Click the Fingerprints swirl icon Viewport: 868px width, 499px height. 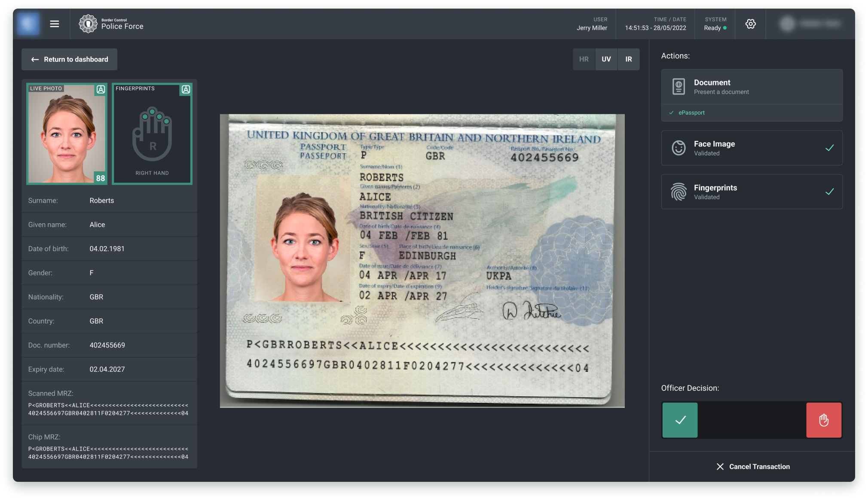(679, 192)
